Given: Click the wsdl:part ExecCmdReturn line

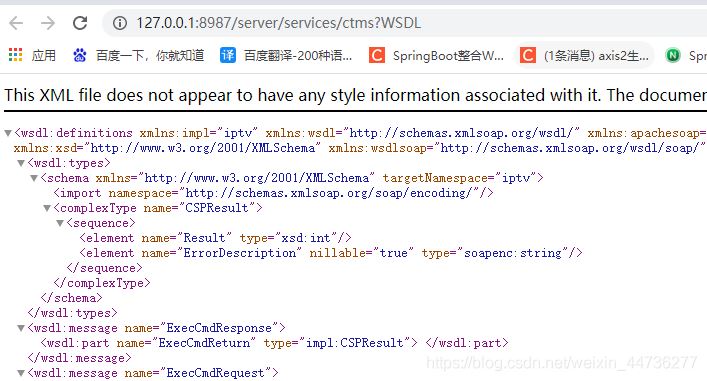Looking at the screenshot, I should tap(274, 343).
